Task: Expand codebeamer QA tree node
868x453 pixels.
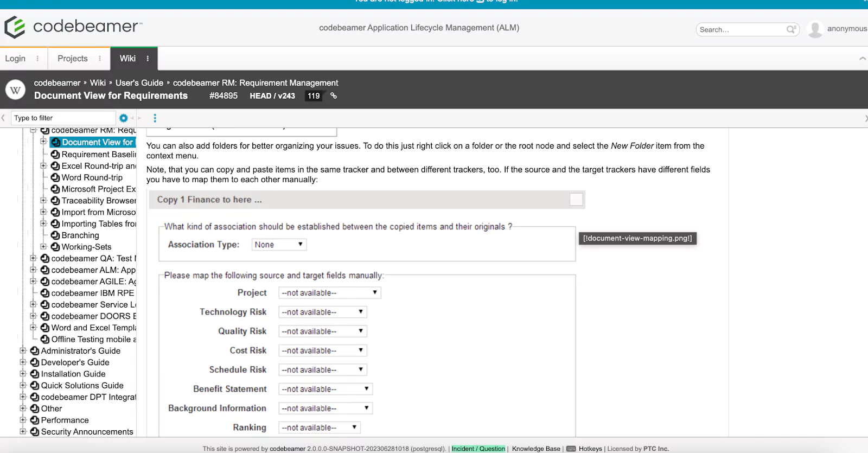Action: click(33, 258)
